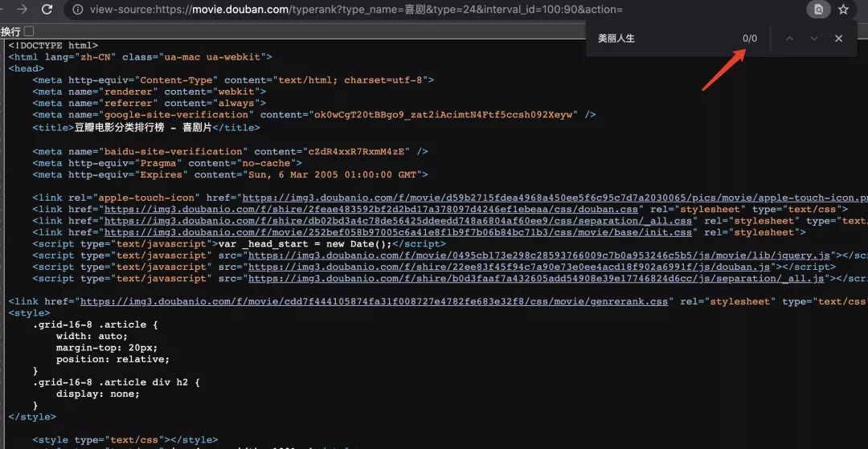Click the "display: none;" CSS line
Screen dimensions: 868x449
click(x=98, y=394)
